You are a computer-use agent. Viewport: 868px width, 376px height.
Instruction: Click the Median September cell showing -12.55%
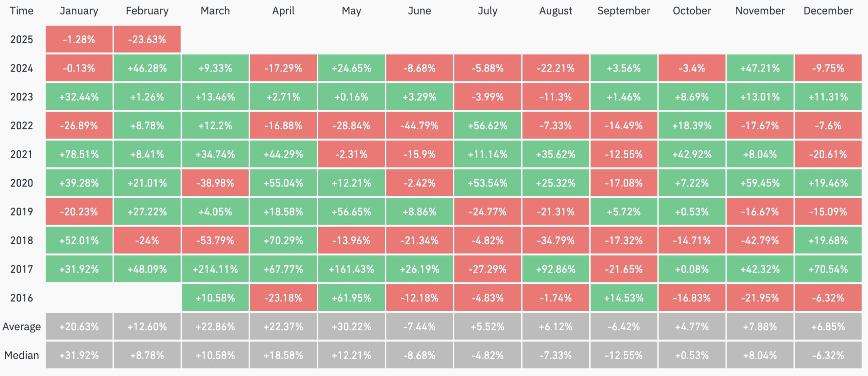[x=624, y=355]
